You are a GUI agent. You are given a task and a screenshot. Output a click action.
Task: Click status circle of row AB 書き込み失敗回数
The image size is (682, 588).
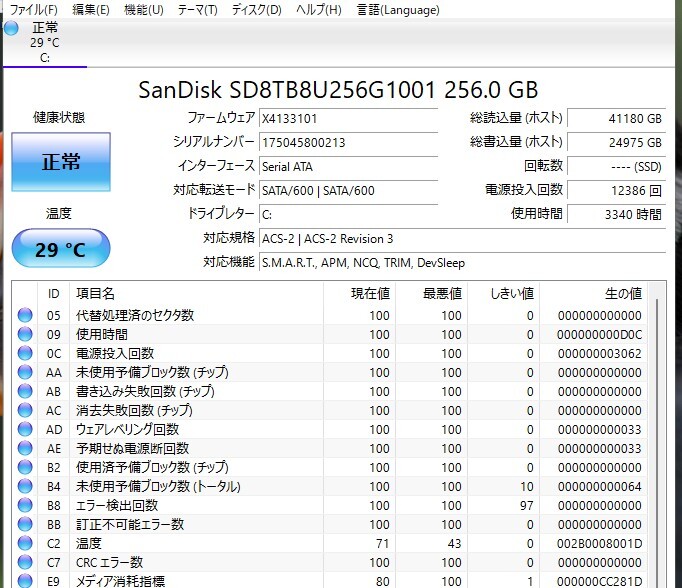click(x=25, y=391)
